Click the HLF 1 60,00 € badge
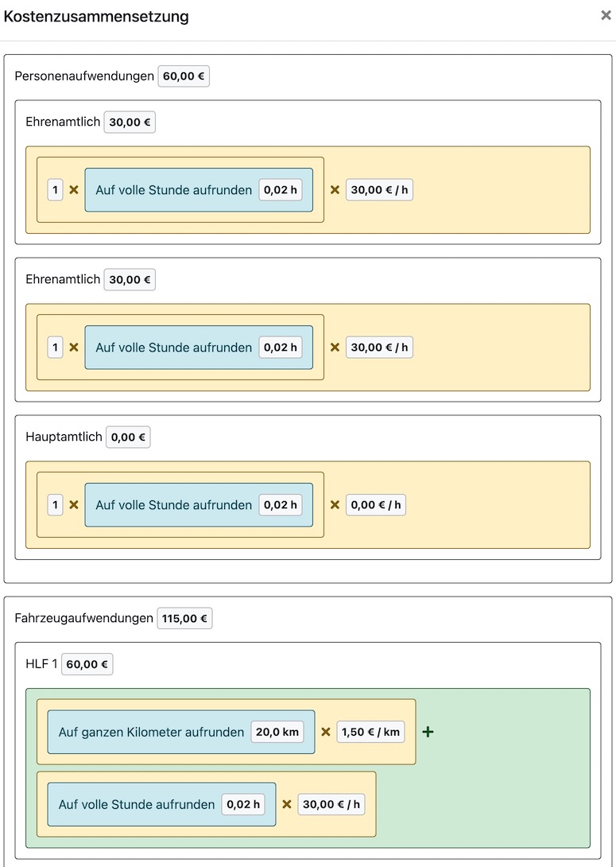The height and width of the screenshot is (867, 616). (x=87, y=664)
